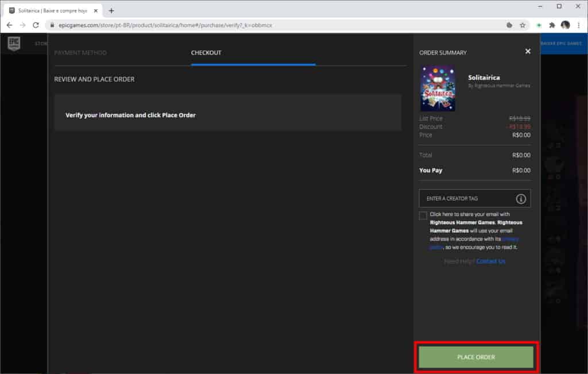This screenshot has height=374, width=588.
Task: Click the Solitairica game title
Action: click(483, 78)
